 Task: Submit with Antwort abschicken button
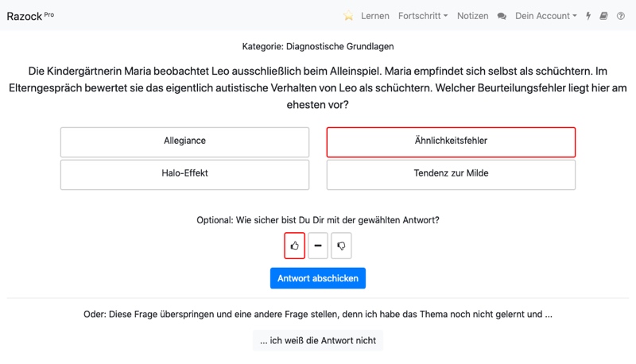(x=318, y=278)
